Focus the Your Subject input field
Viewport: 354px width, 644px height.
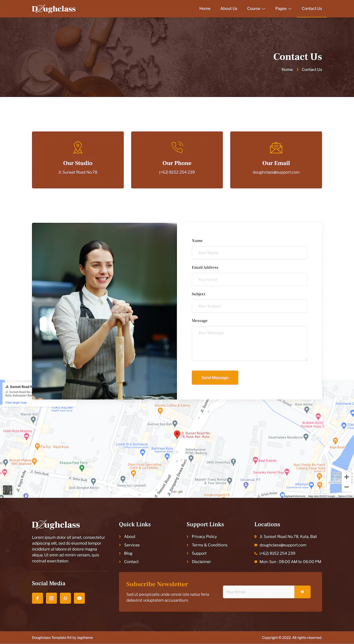[x=249, y=306]
